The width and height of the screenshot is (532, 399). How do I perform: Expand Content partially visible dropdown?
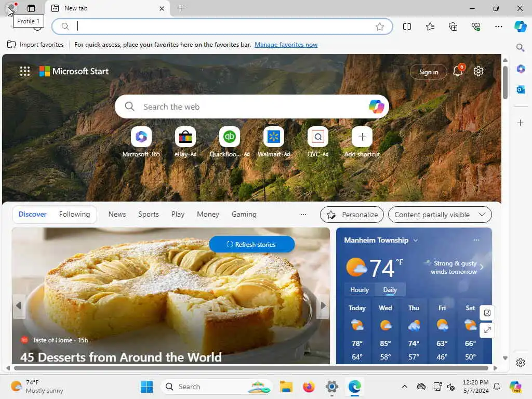pyautogui.click(x=440, y=215)
